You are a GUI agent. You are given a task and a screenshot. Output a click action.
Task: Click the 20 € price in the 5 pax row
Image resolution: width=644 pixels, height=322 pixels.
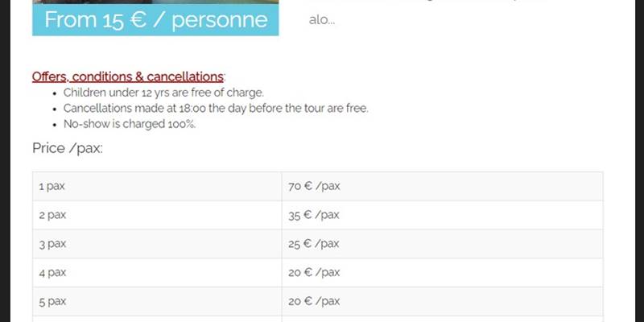pos(314,301)
